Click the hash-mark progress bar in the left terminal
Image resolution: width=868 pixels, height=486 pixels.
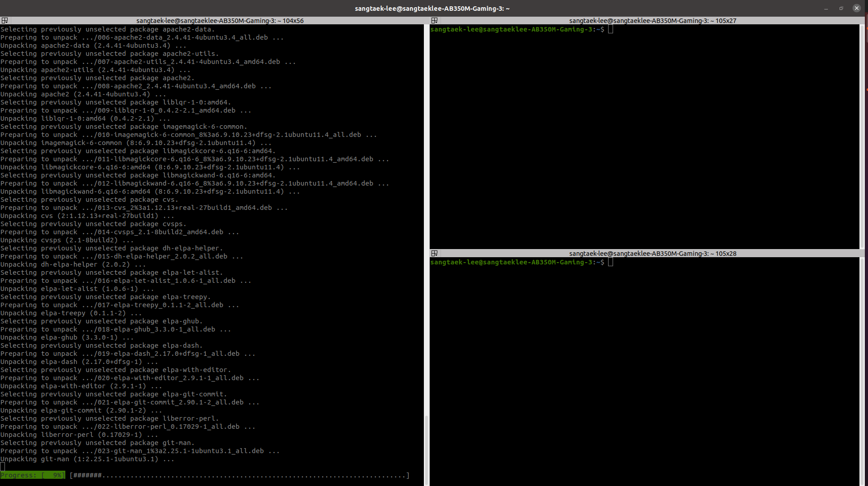point(239,475)
